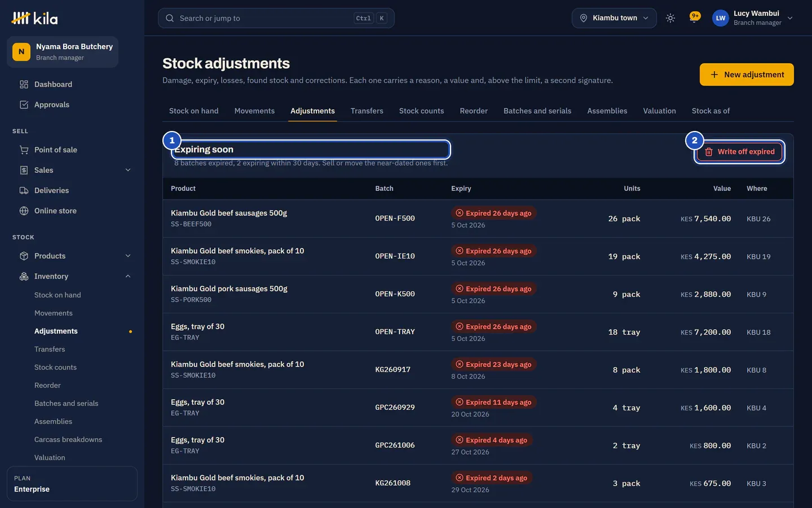Click the New adjustment button
The width and height of the screenshot is (812, 508).
tap(747, 75)
